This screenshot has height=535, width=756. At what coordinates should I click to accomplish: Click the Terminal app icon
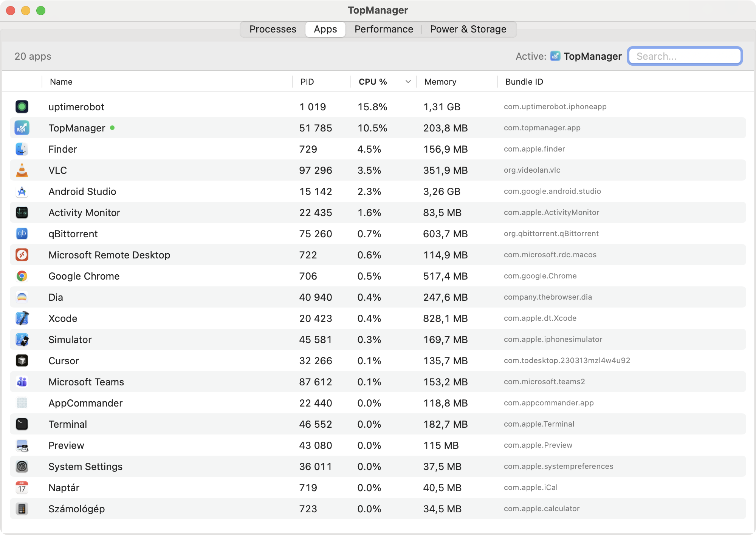pyautogui.click(x=22, y=424)
